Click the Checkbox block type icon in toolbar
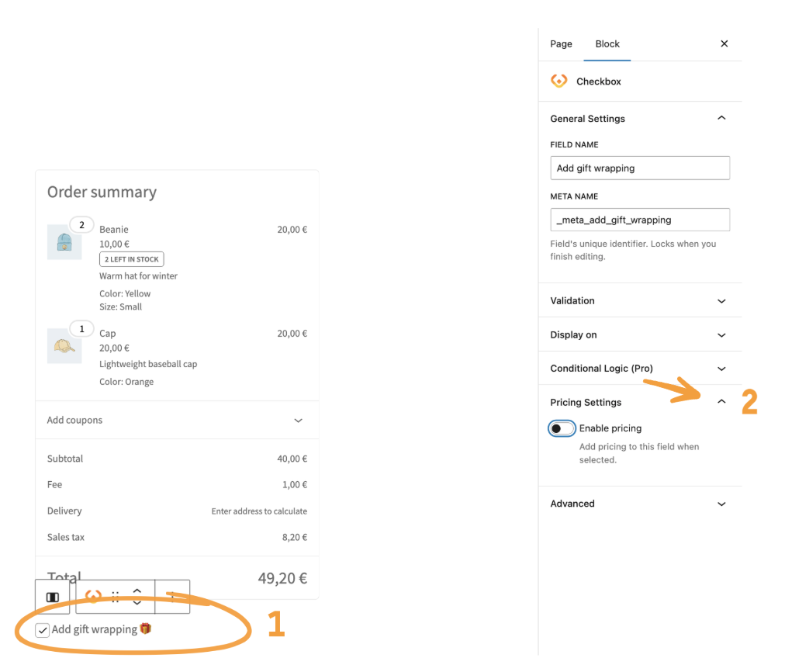 (93, 597)
